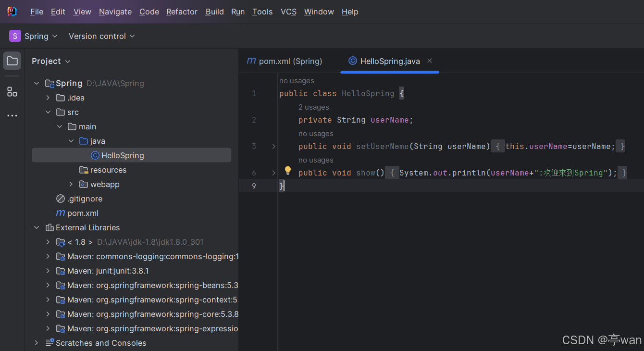The height and width of the screenshot is (351, 644).
Task: Click the '2 usages' hint above userName
Action: (314, 107)
